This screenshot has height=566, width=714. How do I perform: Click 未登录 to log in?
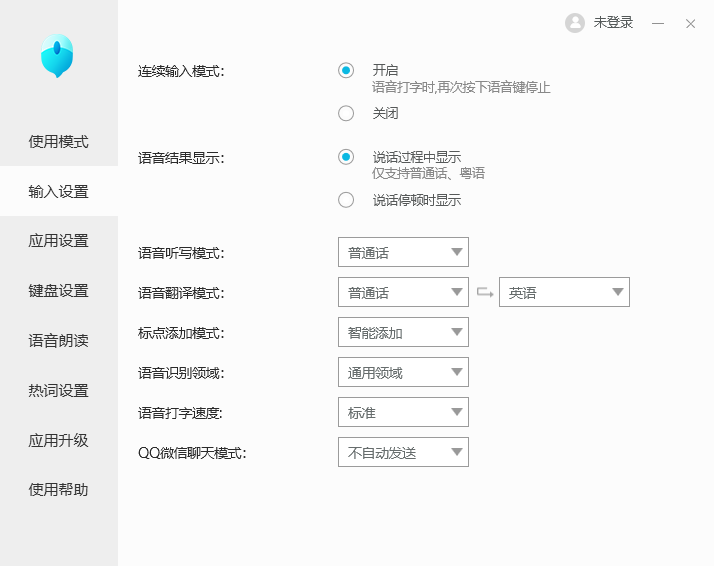(x=613, y=23)
